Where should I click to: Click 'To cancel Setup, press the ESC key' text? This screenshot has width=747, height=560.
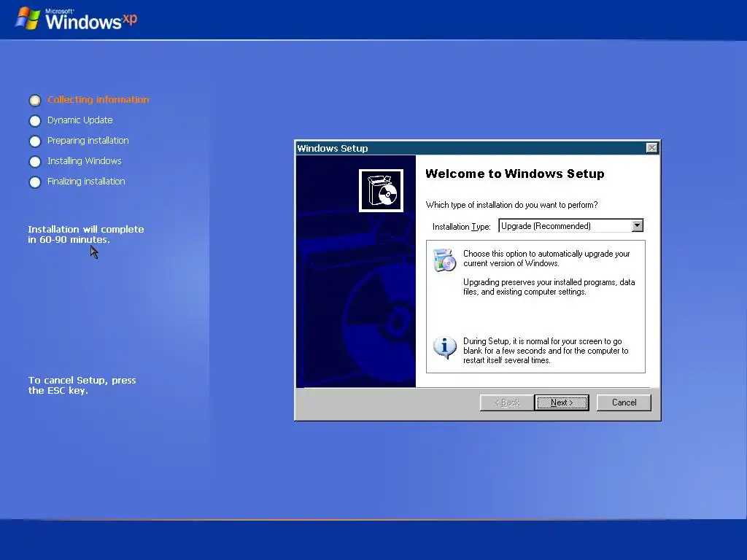coord(82,385)
